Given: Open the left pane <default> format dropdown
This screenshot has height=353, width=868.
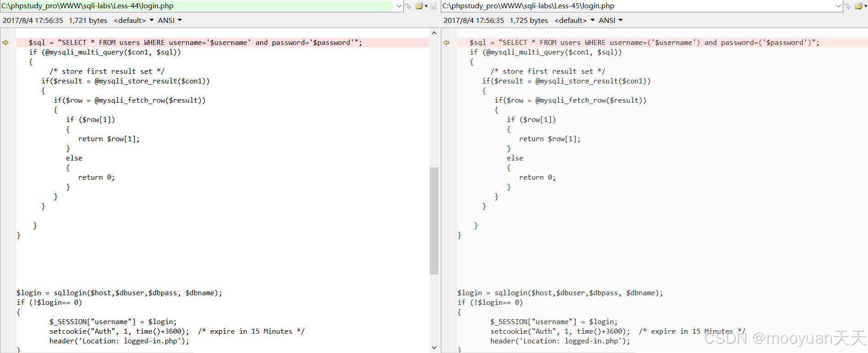Looking at the screenshot, I should point(134,20).
